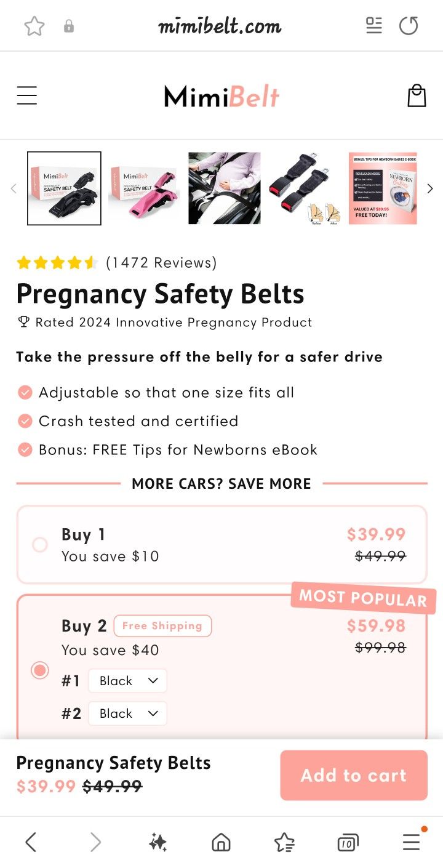Click the Add to cart button
The height and width of the screenshot is (868, 443).
point(354,775)
